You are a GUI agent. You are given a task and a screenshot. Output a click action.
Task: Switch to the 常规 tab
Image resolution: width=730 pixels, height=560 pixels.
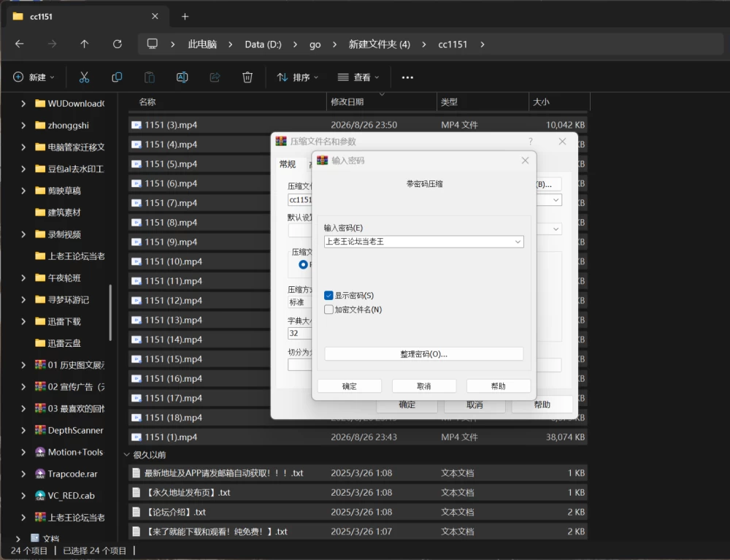[x=287, y=164]
